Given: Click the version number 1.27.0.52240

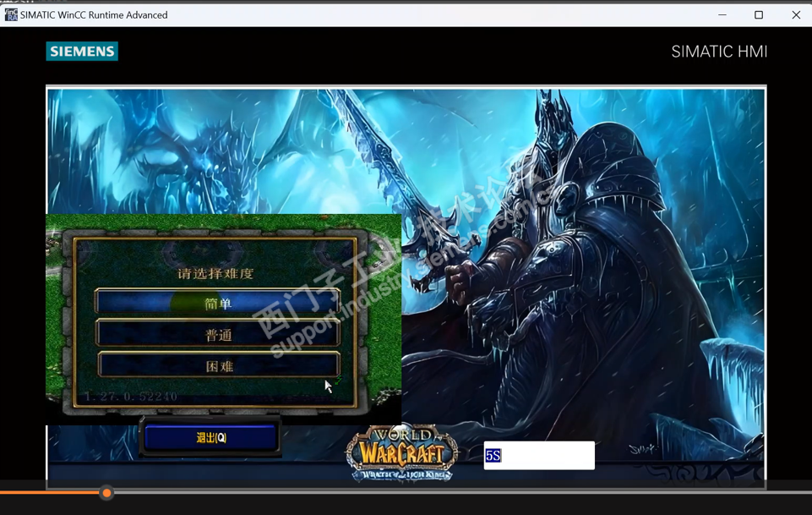Looking at the screenshot, I should (x=131, y=397).
